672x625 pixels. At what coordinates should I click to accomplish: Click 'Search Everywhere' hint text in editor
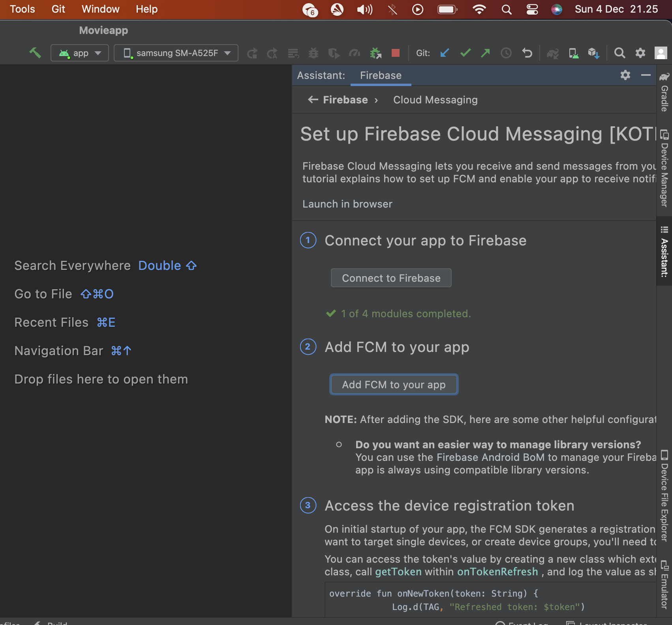click(72, 266)
